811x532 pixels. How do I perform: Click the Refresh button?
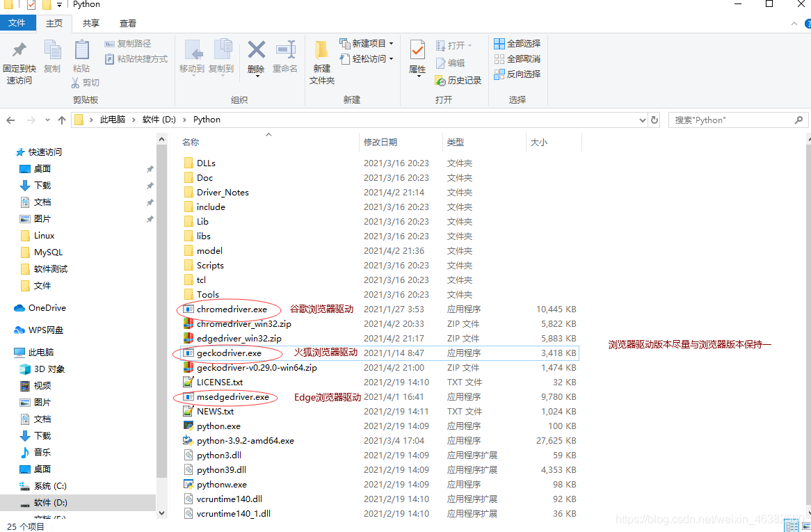point(655,120)
